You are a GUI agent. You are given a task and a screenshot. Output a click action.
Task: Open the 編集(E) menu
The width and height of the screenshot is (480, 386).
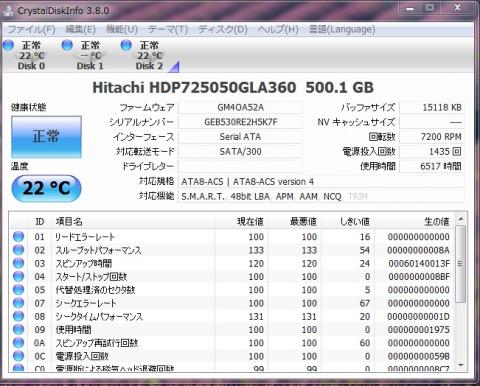coord(80,30)
